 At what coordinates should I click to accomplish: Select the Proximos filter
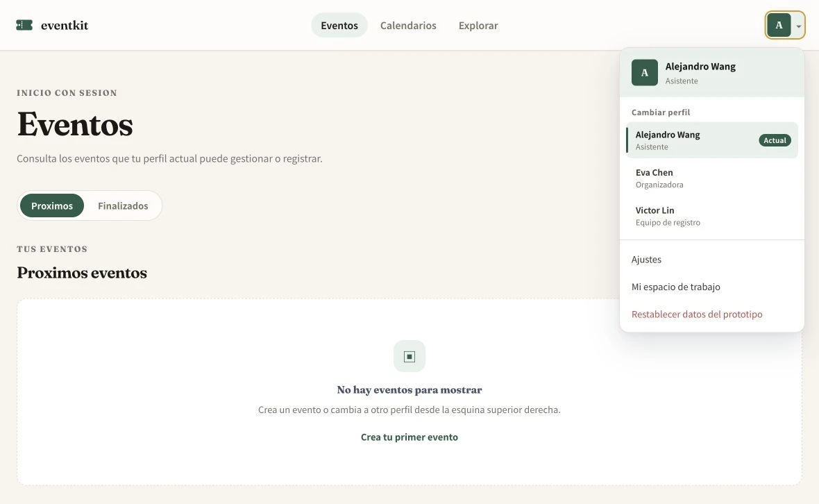point(52,205)
